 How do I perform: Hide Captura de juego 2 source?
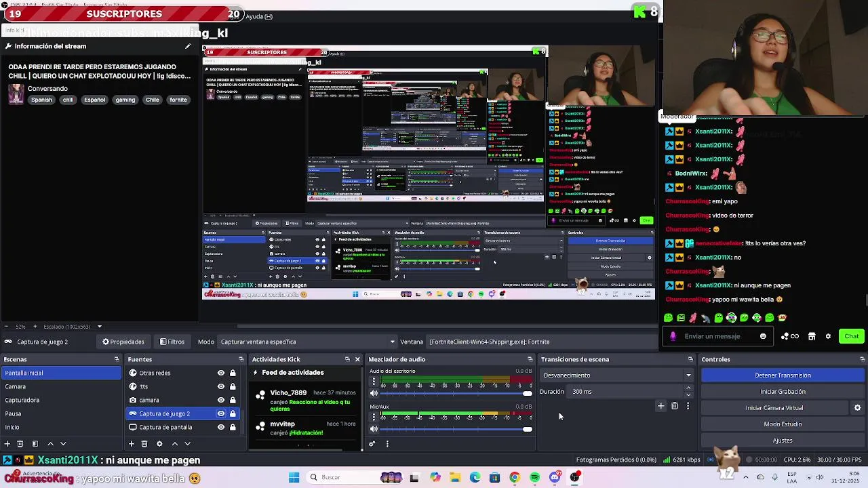tap(220, 413)
